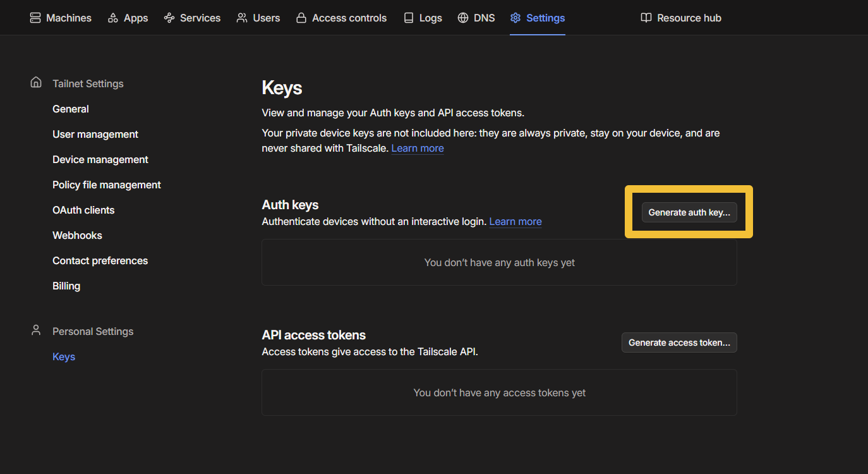
Task: Open Logs using the book icon
Action: coord(409,18)
